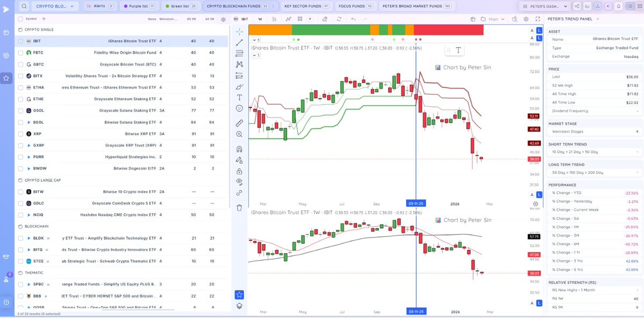Switch to PETER'S BROAD MARKET FUNDS tab

click(x=416, y=6)
